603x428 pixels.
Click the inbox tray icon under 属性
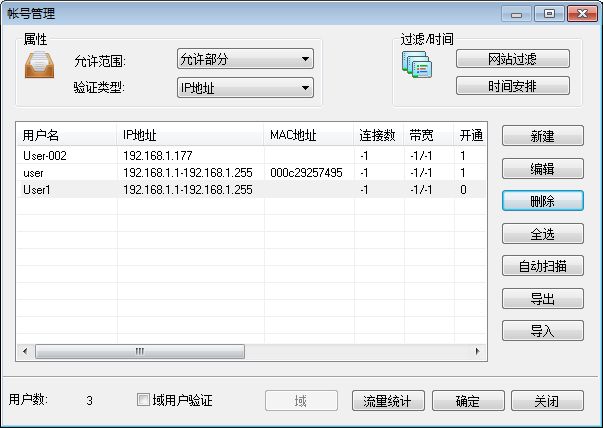click(x=39, y=65)
